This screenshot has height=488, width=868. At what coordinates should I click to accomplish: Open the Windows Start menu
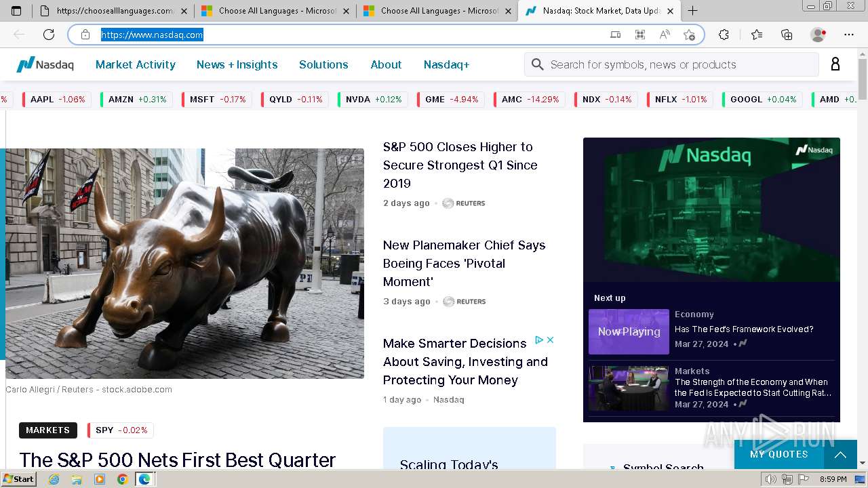tap(19, 479)
